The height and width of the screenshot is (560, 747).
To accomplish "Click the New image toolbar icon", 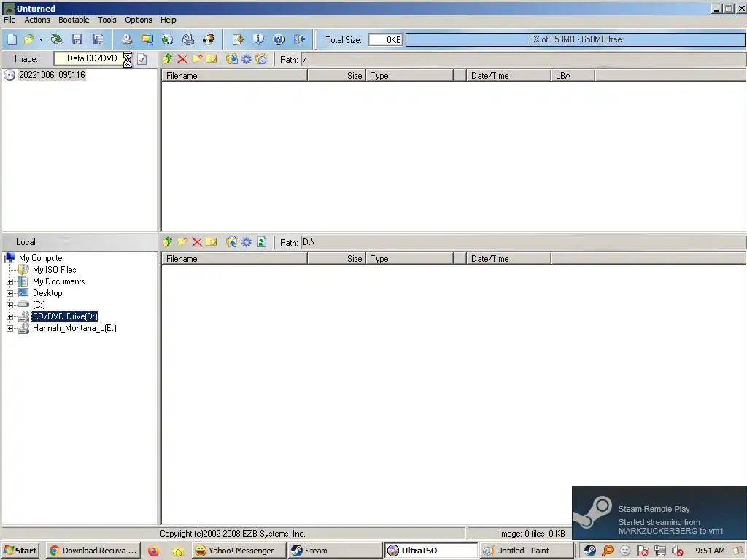I will tap(12, 39).
